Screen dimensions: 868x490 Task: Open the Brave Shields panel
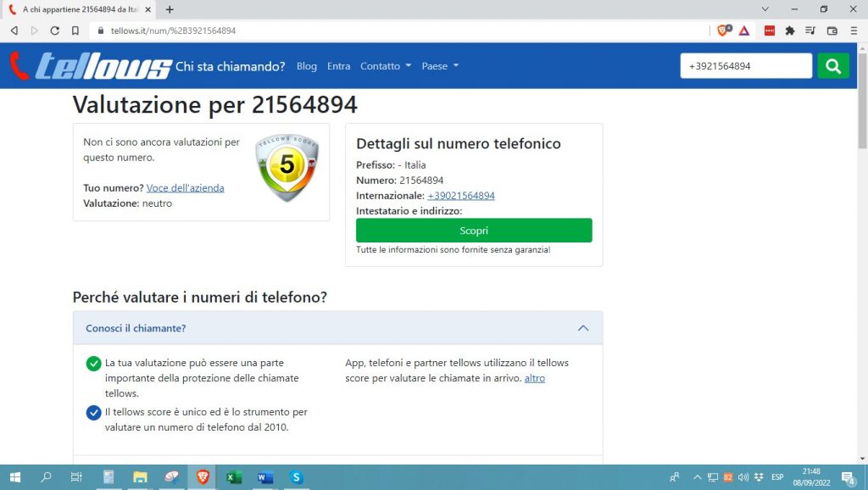(722, 30)
